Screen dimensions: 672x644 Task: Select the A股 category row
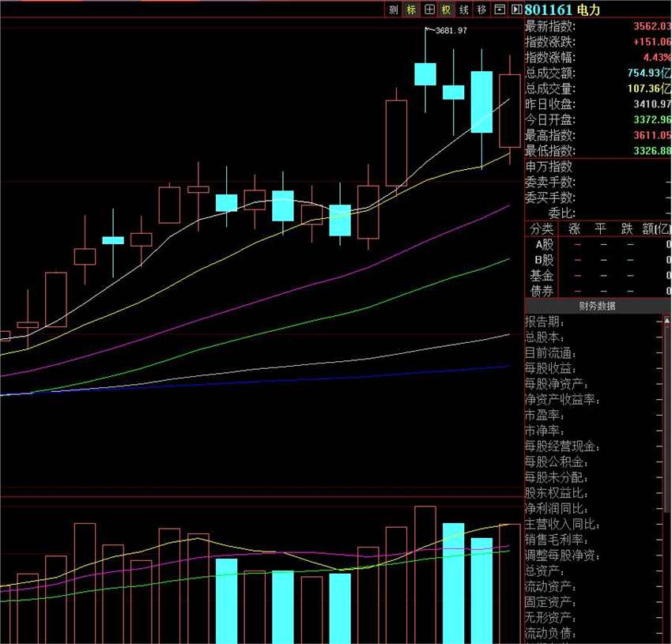[542, 245]
